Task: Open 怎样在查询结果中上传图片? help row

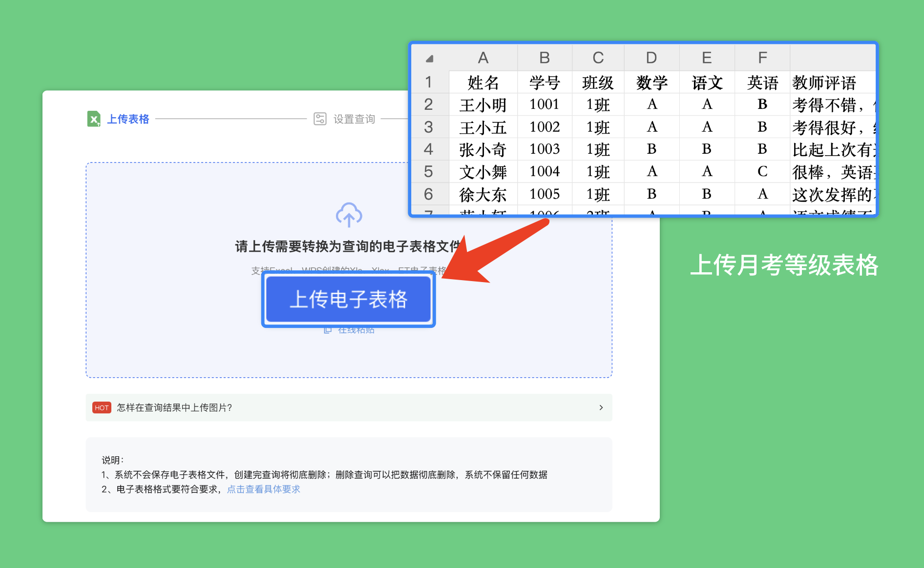Action: point(349,407)
